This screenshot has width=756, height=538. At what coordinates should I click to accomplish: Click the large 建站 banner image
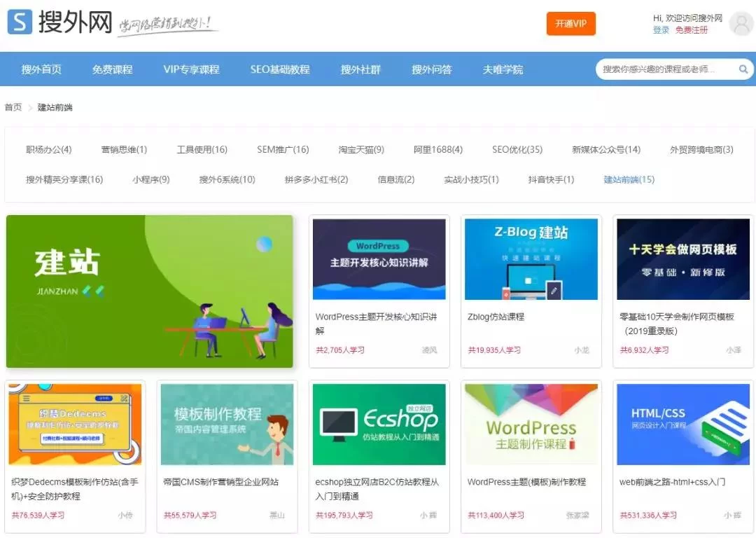(x=150, y=291)
